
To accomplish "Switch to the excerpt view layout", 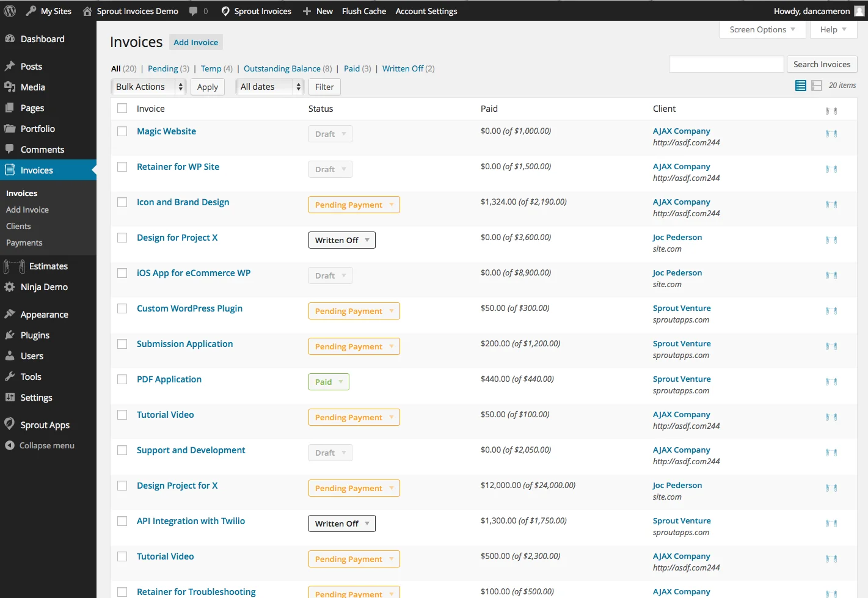I will pyautogui.click(x=817, y=86).
